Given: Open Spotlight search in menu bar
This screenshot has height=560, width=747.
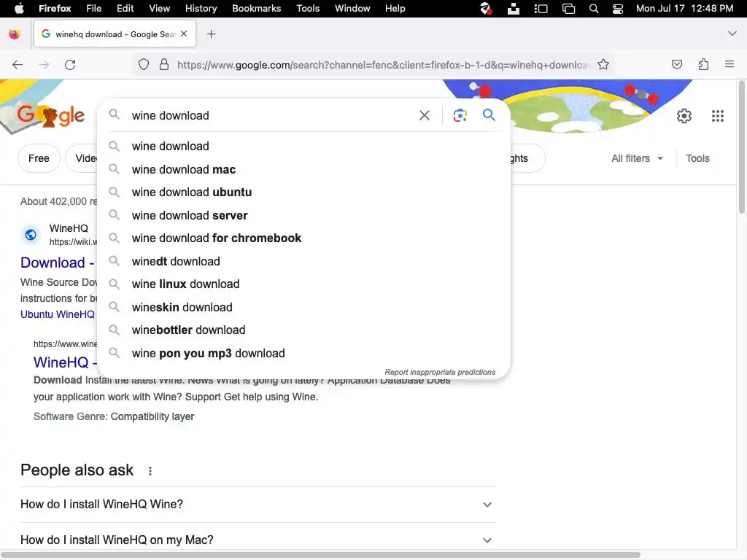Looking at the screenshot, I should (x=594, y=9).
